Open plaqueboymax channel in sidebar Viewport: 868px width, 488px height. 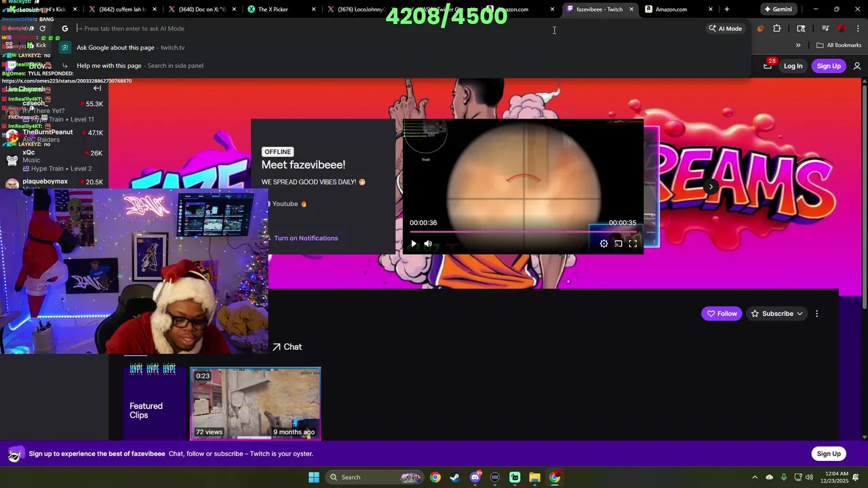[54, 183]
